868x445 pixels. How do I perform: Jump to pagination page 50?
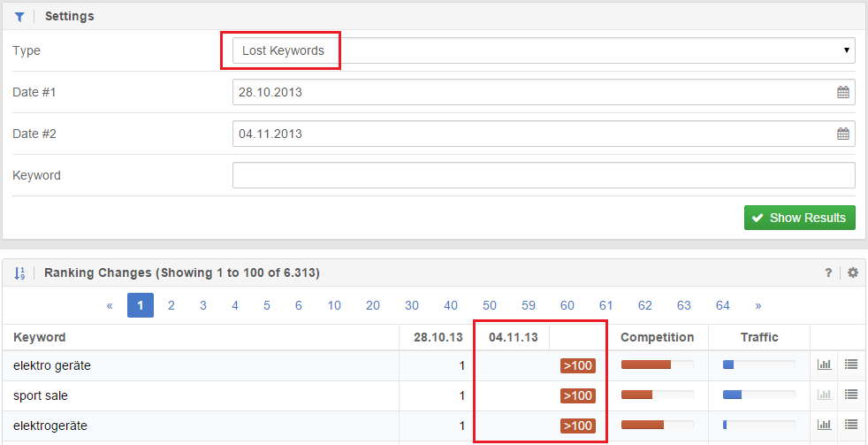click(x=490, y=305)
